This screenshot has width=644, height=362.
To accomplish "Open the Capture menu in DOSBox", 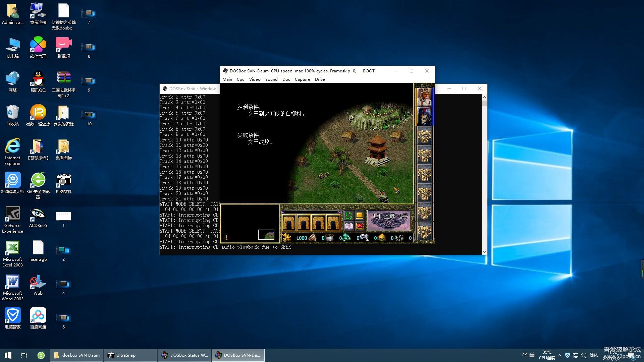I will pos(302,79).
